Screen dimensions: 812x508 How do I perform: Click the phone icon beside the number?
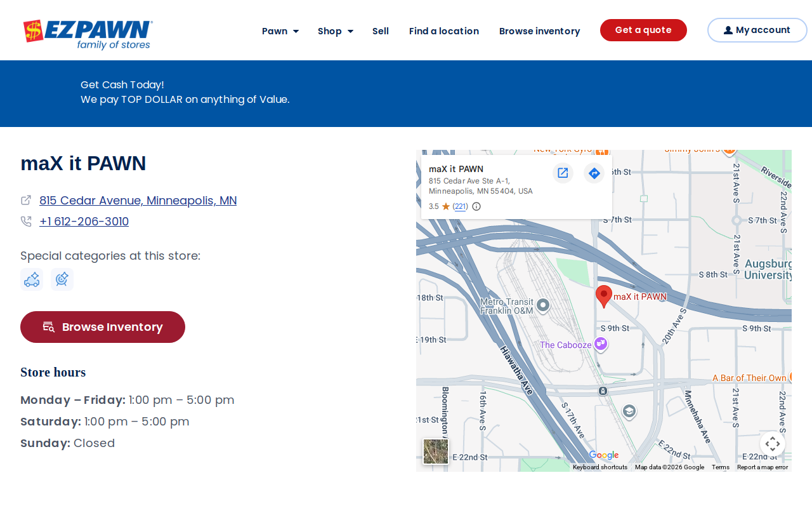pyautogui.click(x=26, y=222)
